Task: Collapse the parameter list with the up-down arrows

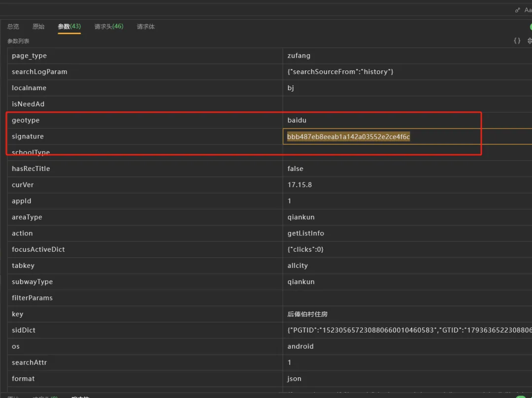Action: tap(530, 41)
